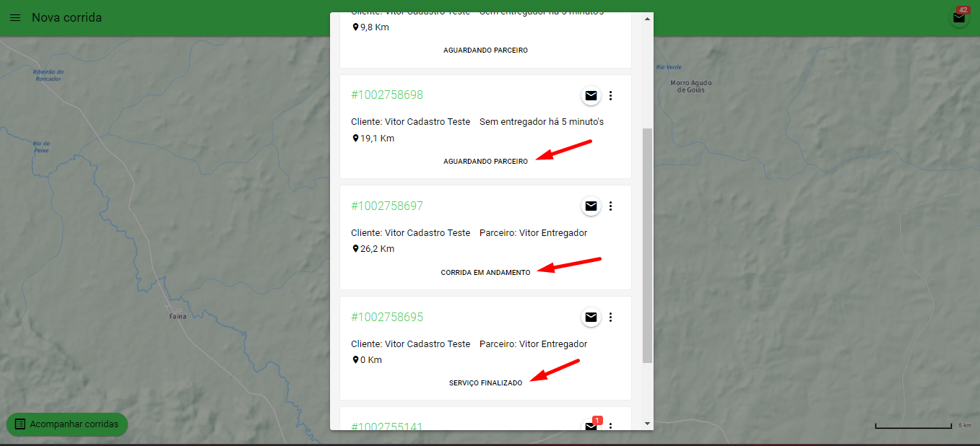980x446 pixels.
Task: Click the order list scrollbar thumb
Action: (647, 245)
